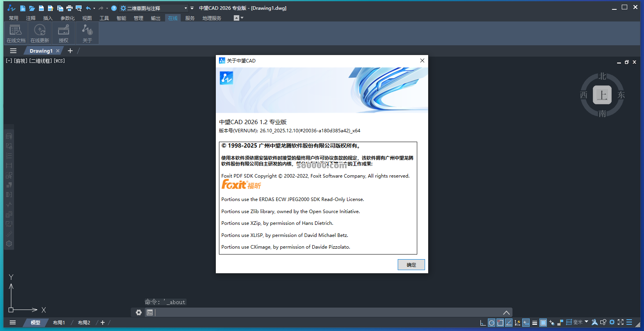The width and height of the screenshot is (644, 331).
Task: Open the 智能 ribbon tab
Action: [x=121, y=18]
